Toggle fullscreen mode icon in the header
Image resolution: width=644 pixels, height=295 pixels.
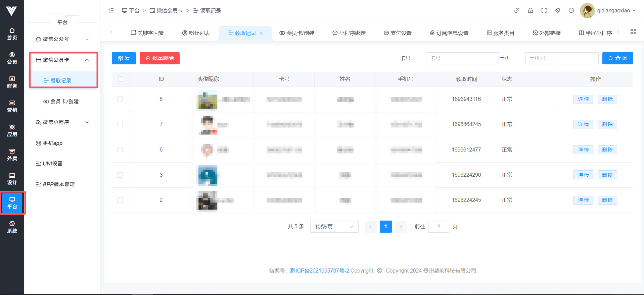[544, 10]
